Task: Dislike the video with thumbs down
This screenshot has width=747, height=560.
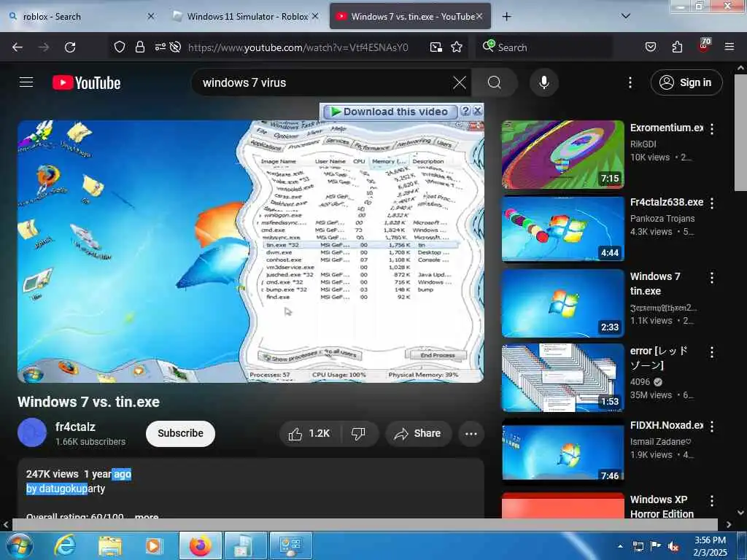Action: [358, 434]
